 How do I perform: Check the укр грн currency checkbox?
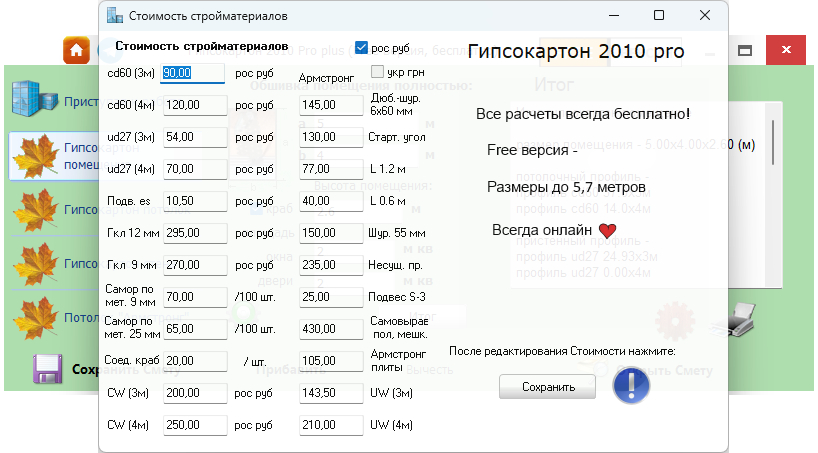[377, 71]
